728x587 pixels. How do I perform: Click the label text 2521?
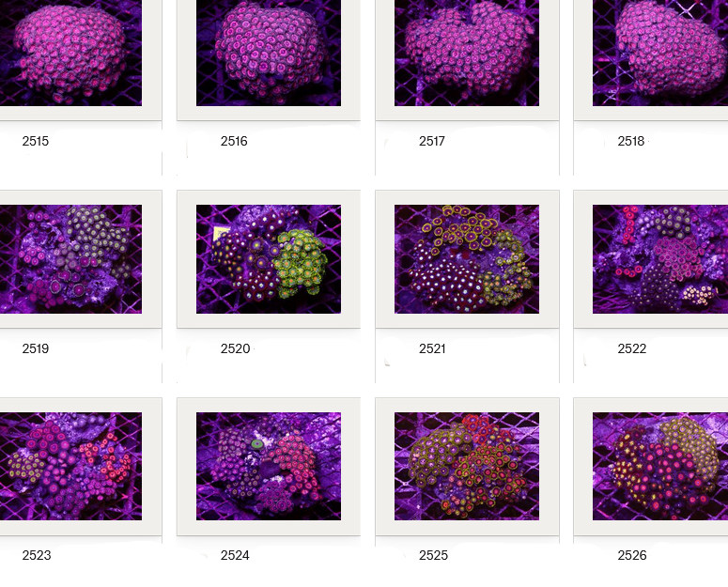(432, 348)
